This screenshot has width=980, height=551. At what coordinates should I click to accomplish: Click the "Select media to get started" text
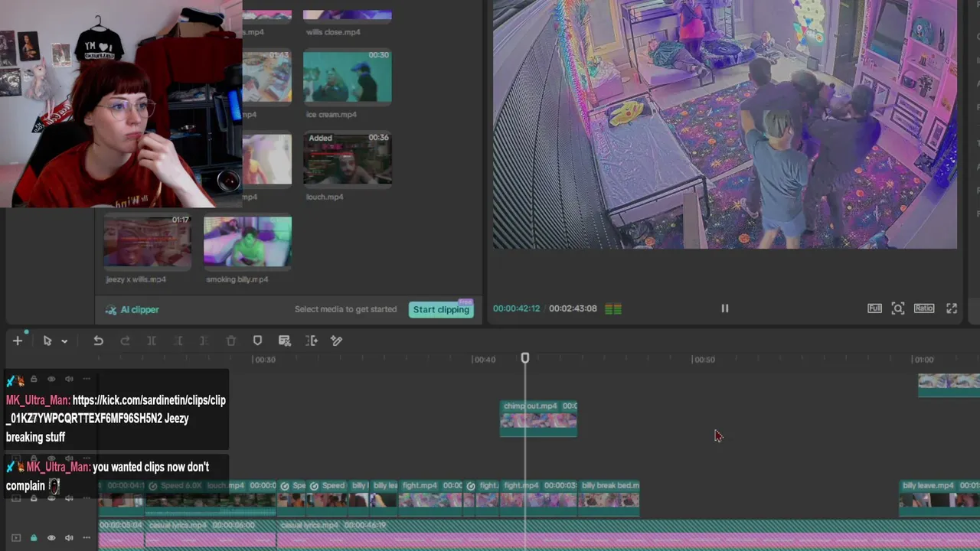coord(346,310)
